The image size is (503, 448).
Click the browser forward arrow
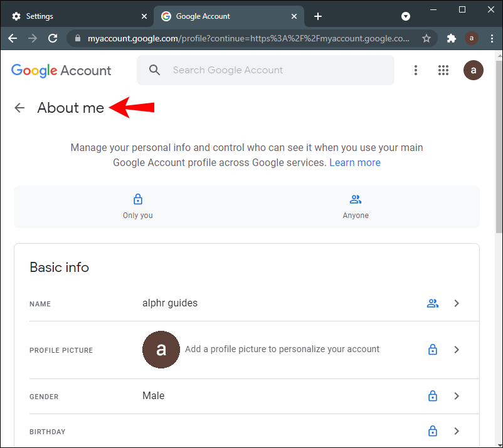point(33,38)
